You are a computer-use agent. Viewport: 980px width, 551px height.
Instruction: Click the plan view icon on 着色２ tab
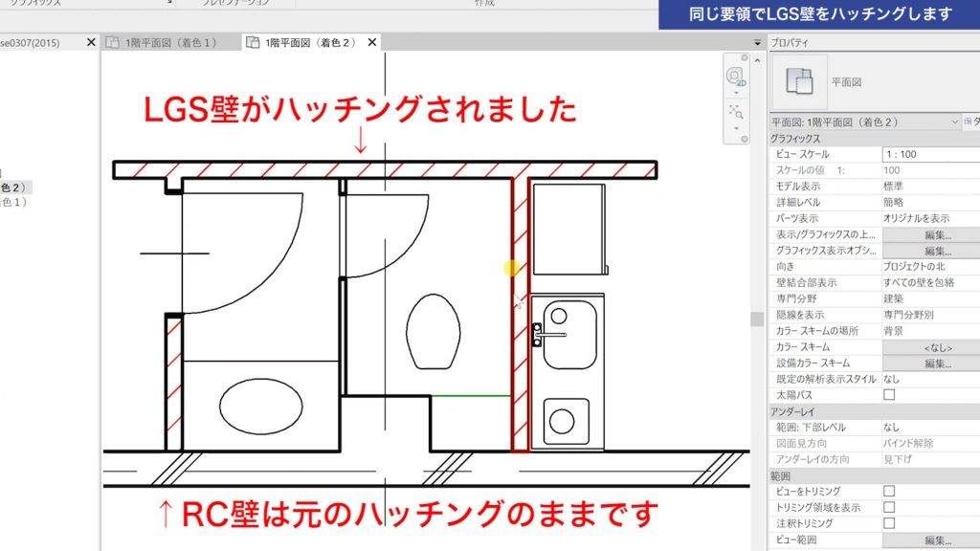tap(251, 42)
